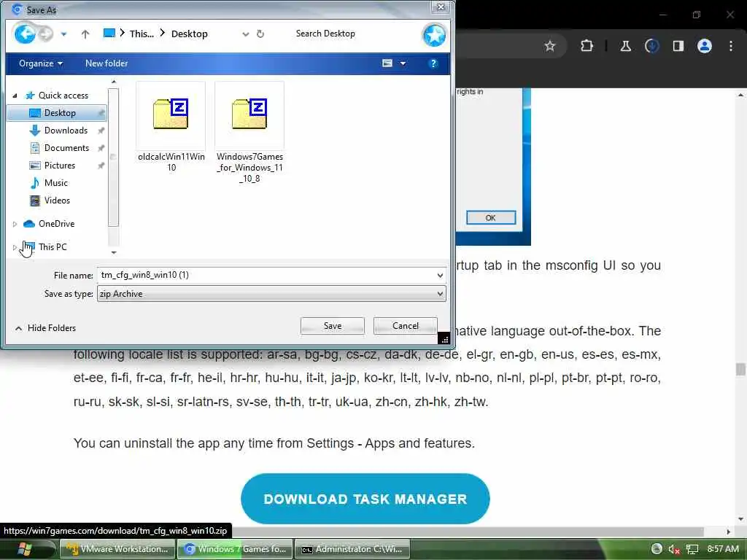
Task: Select the oldcalcWin11Win10 zip folder
Action: (171, 127)
